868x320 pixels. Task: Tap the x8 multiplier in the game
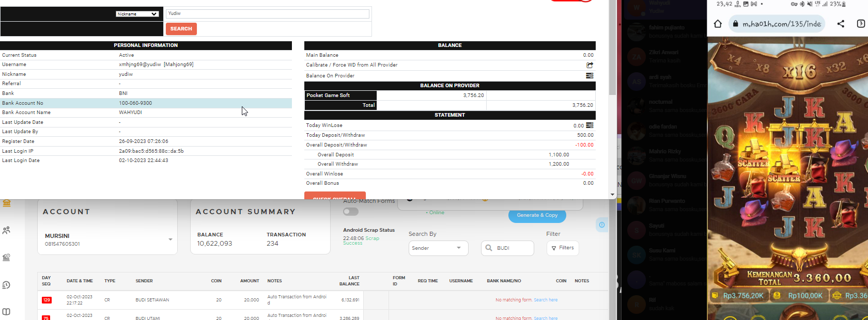pos(763,67)
